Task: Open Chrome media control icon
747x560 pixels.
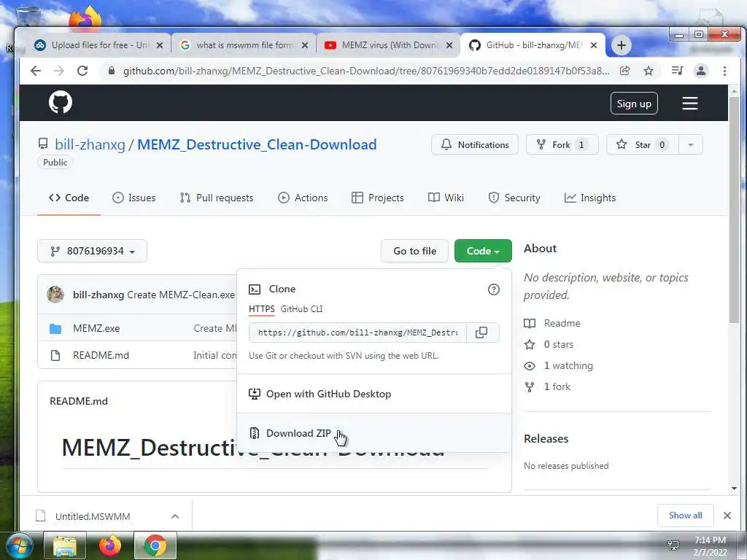Action: tap(677, 71)
